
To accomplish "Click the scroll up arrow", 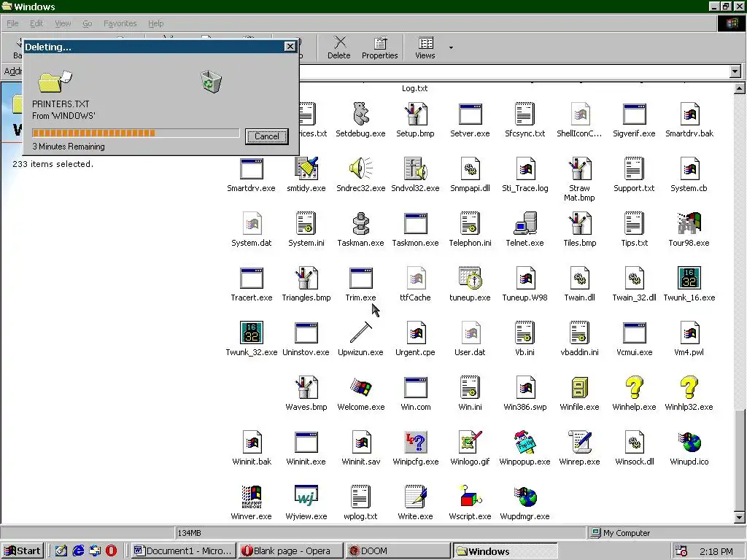I will pyautogui.click(x=740, y=88).
